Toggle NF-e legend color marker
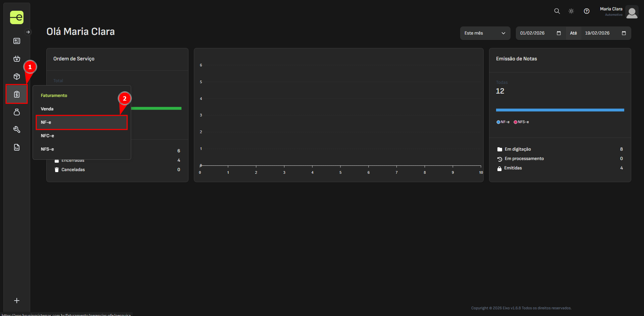This screenshot has width=644, height=316. point(498,122)
